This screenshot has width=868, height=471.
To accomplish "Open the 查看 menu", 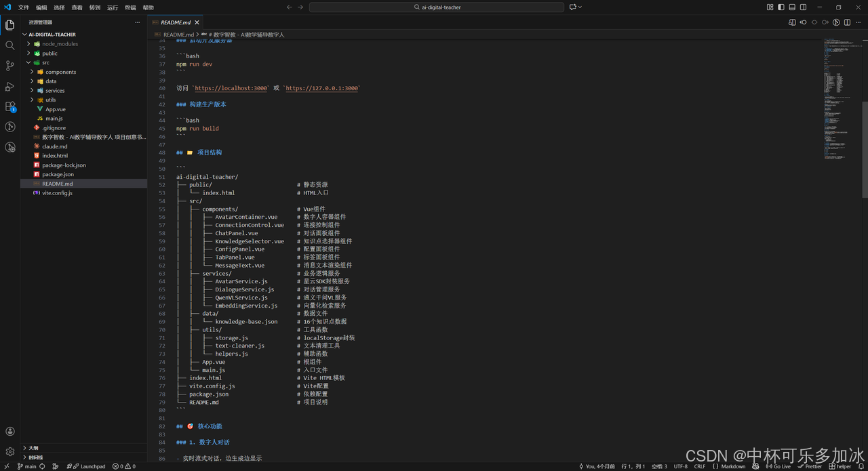I will tap(77, 7).
